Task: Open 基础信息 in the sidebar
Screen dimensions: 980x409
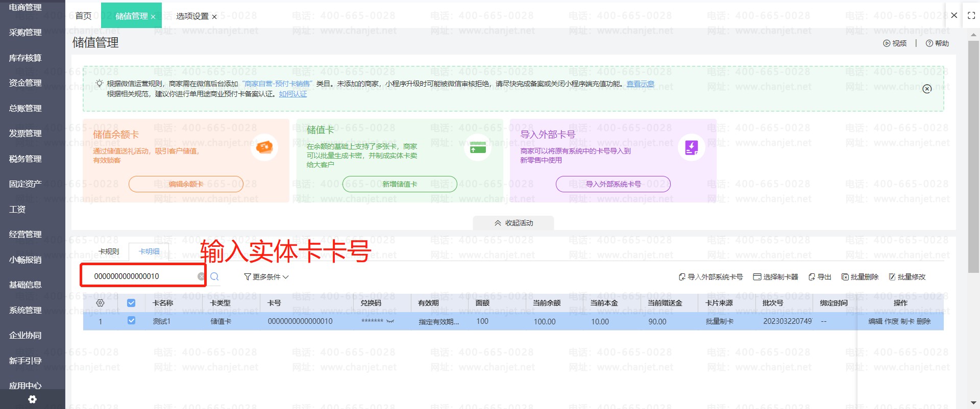Action: point(26,285)
